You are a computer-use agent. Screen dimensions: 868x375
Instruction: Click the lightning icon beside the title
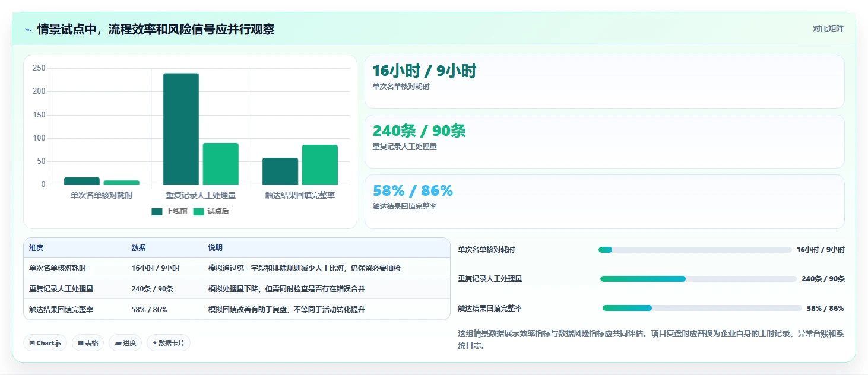click(x=28, y=30)
